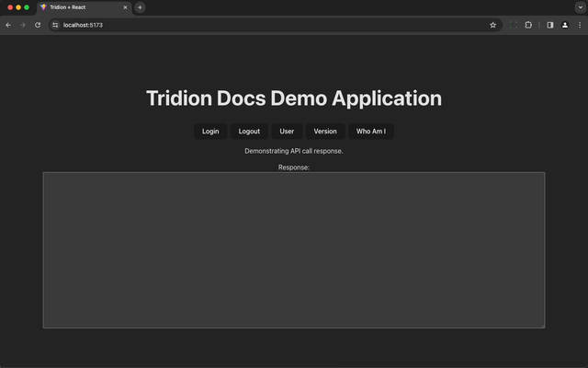This screenshot has width=588, height=368.
Task: Toggle the browser side panel icon
Action: [x=550, y=25]
